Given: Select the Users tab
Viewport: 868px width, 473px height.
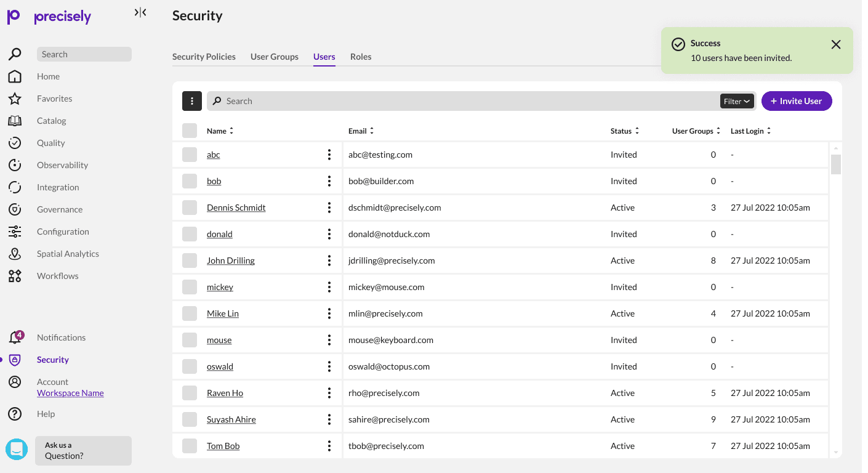Looking at the screenshot, I should (x=324, y=57).
